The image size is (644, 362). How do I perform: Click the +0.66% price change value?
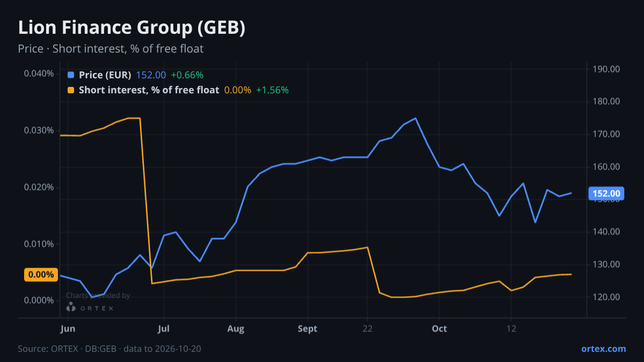coord(187,75)
